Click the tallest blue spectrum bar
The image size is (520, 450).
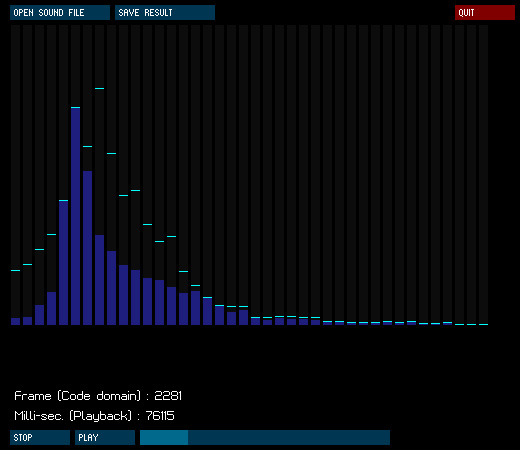point(76,217)
